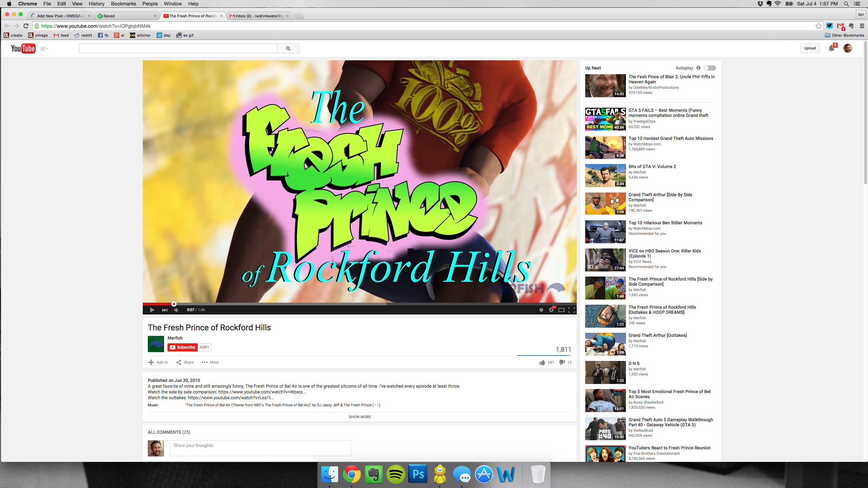
Task: Play the video with the play button
Action: (x=152, y=310)
